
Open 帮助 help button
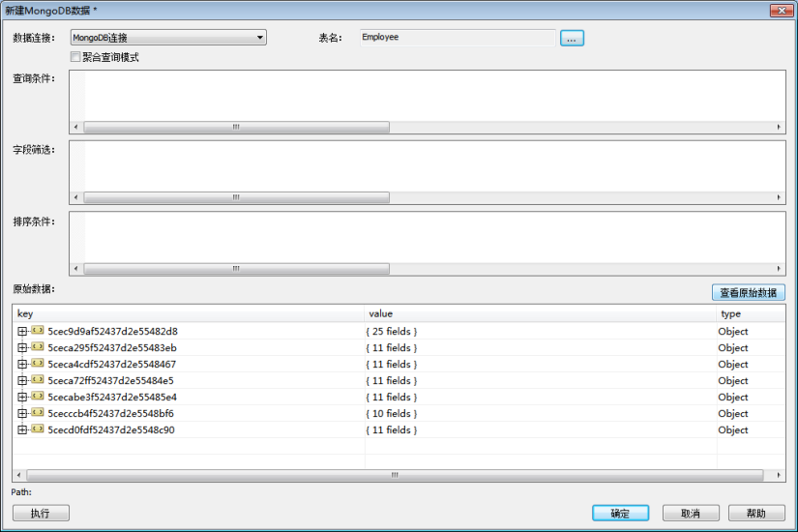[755, 513]
